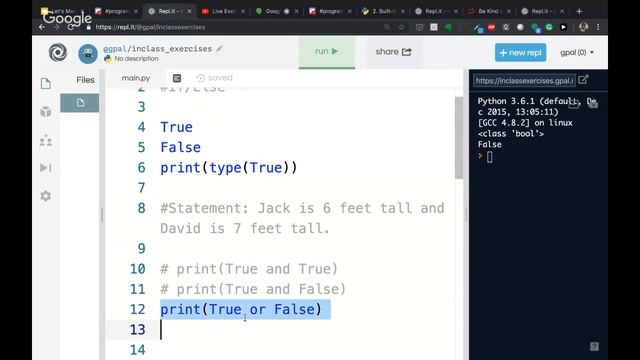Click the False output in console

[x=489, y=144]
